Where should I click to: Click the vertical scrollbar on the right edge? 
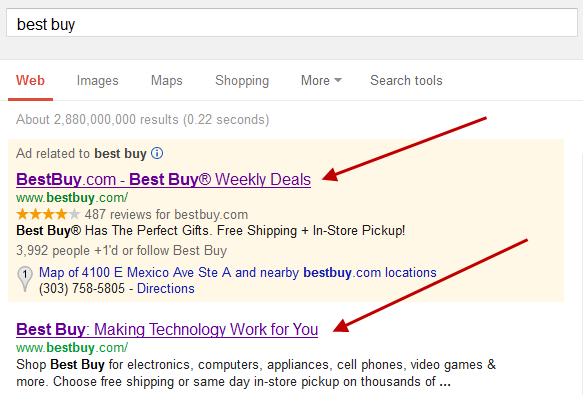580,272
